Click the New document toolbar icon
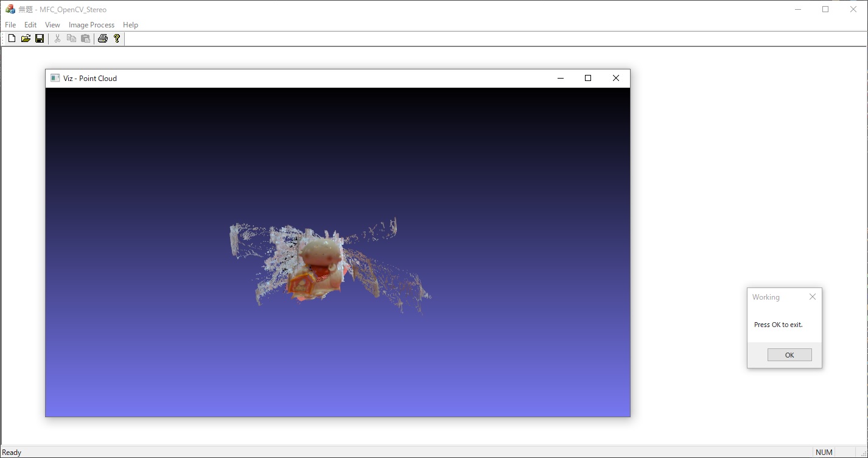The width and height of the screenshot is (868, 458). (12, 38)
